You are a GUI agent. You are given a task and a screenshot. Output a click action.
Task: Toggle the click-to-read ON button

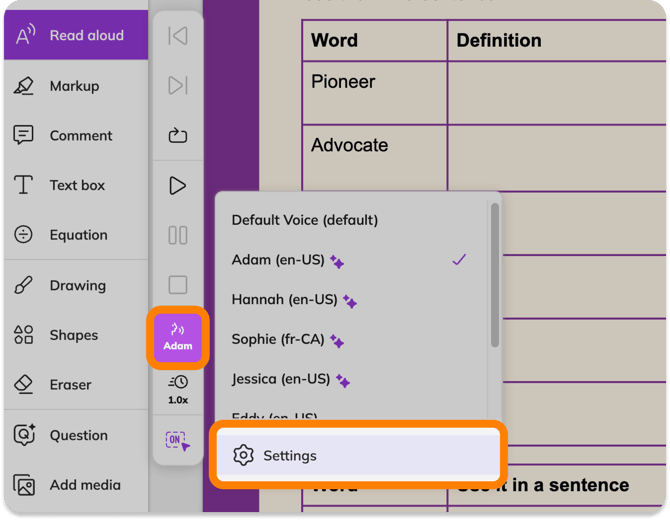(178, 441)
